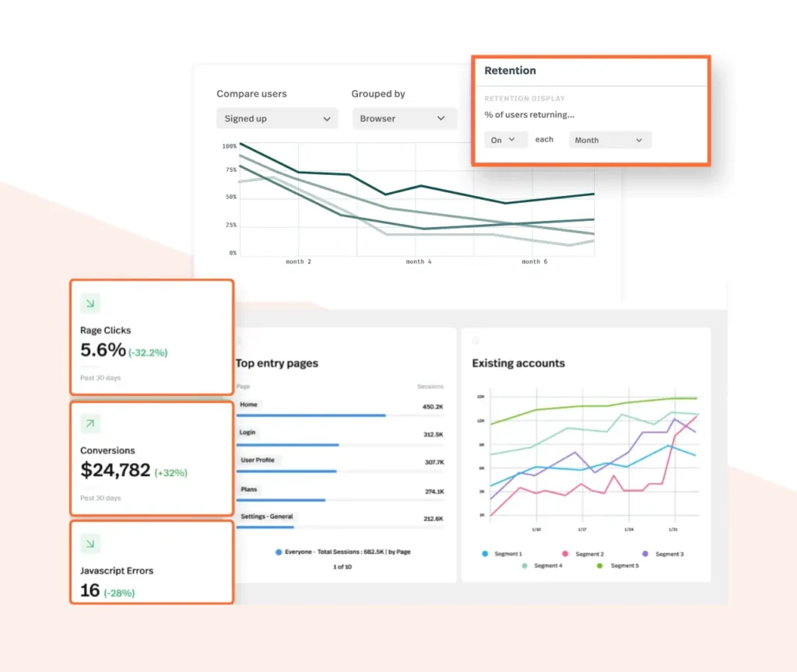797x672 pixels.
Task: Click the 274.1K sessions value
Action: click(434, 492)
